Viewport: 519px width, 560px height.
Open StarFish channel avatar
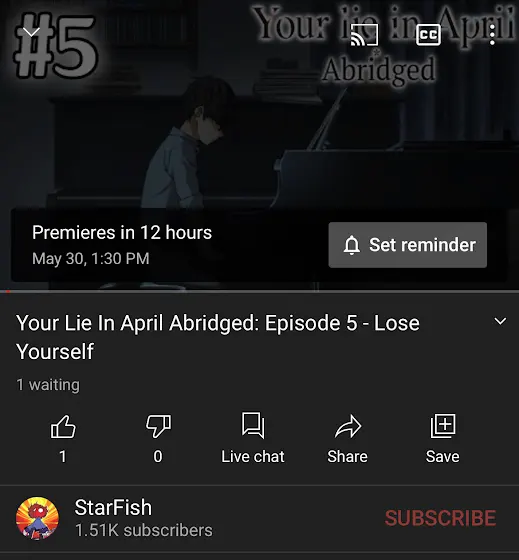coord(37,518)
